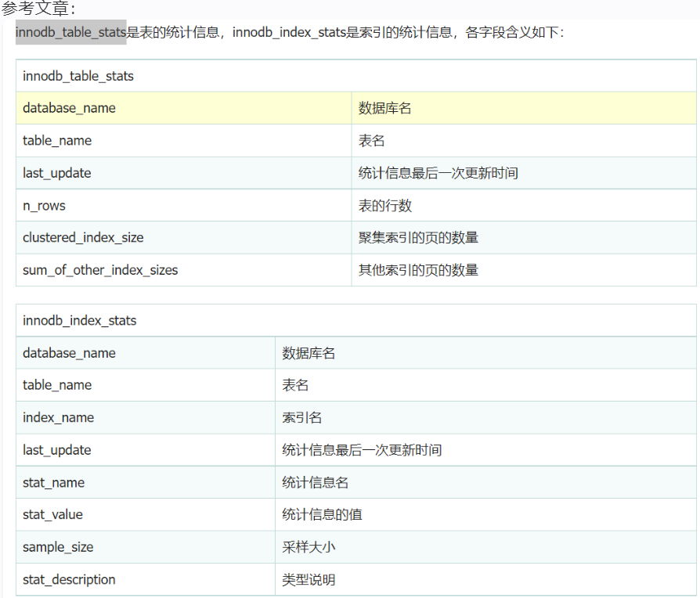This screenshot has height=598, width=700.
Task: Select the sum_of_other_index_sizes cell
Action: (x=100, y=270)
